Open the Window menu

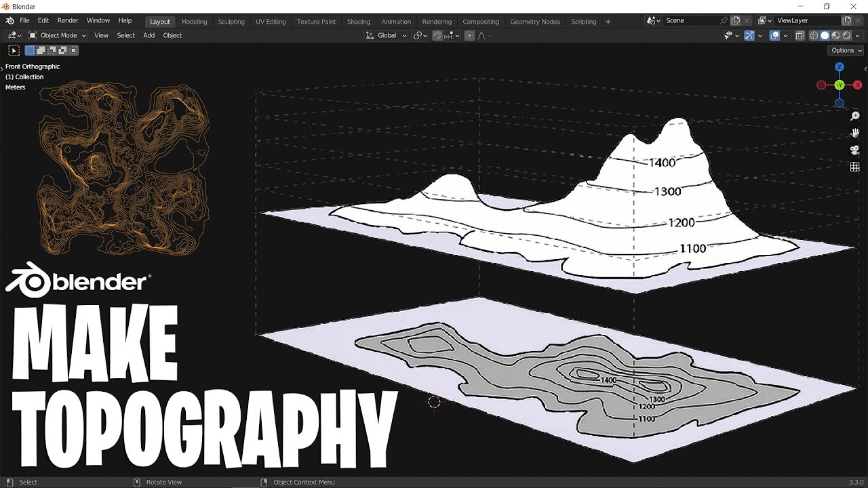tap(98, 21)
